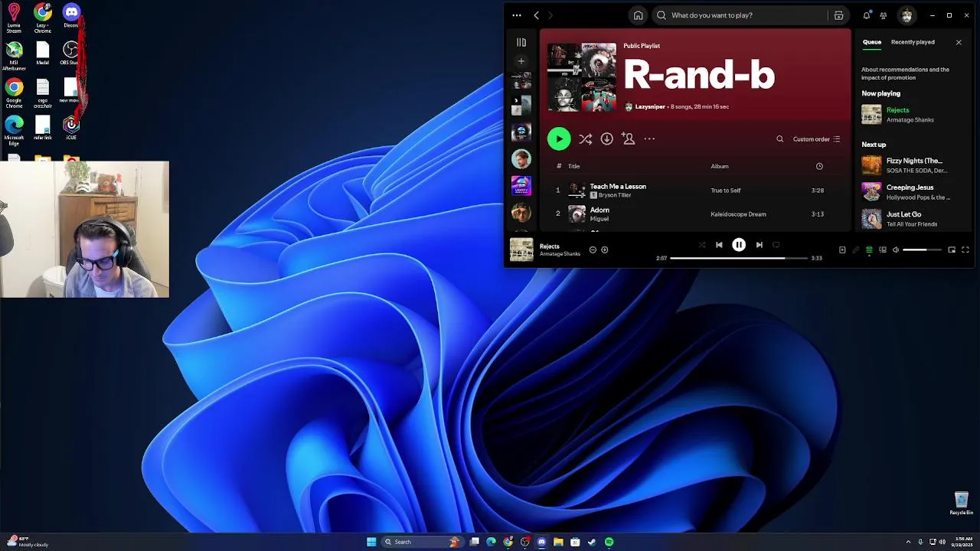
Task: Seek on the song progress bar
Action: (739, 258)
